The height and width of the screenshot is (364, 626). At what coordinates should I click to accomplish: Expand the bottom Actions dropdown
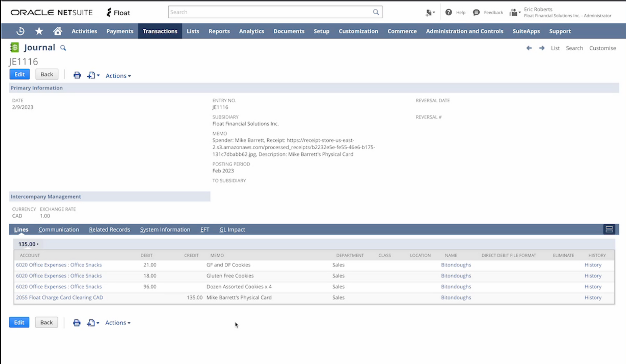(x=118, y=323)
